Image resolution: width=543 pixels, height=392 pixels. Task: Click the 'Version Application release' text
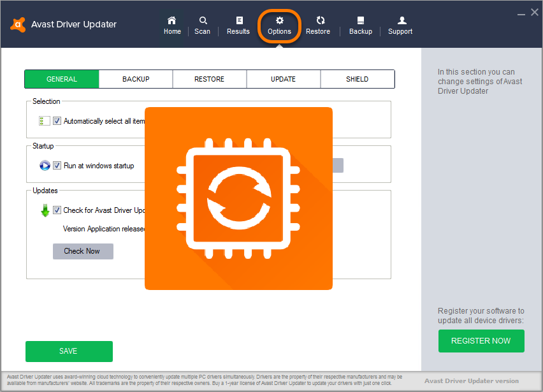click(104, 229)
